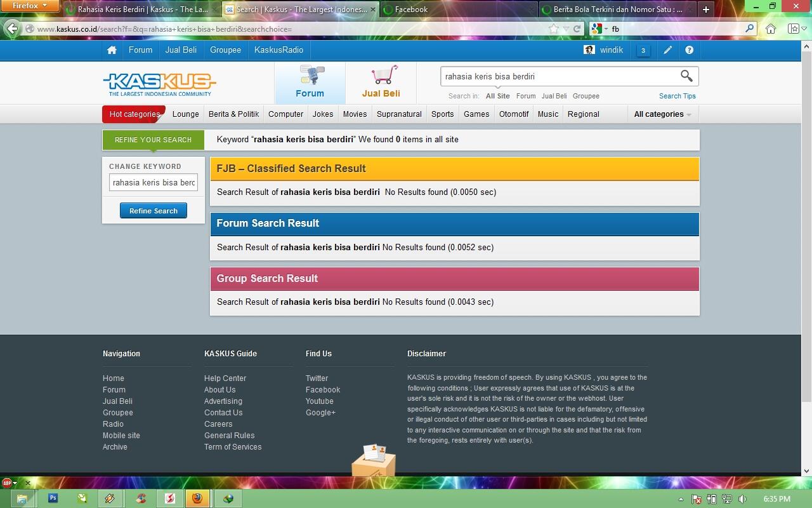Viewport: 812px width, 508px height.
Task: Open Groupee in the top blue menu
Action: tap(225, 50)
